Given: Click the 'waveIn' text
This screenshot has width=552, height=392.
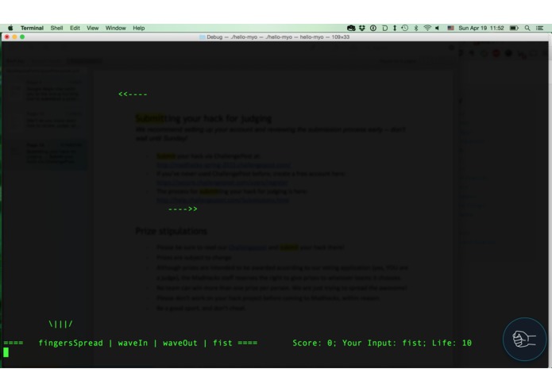Looking at the screenshot, I should [133, 343].
